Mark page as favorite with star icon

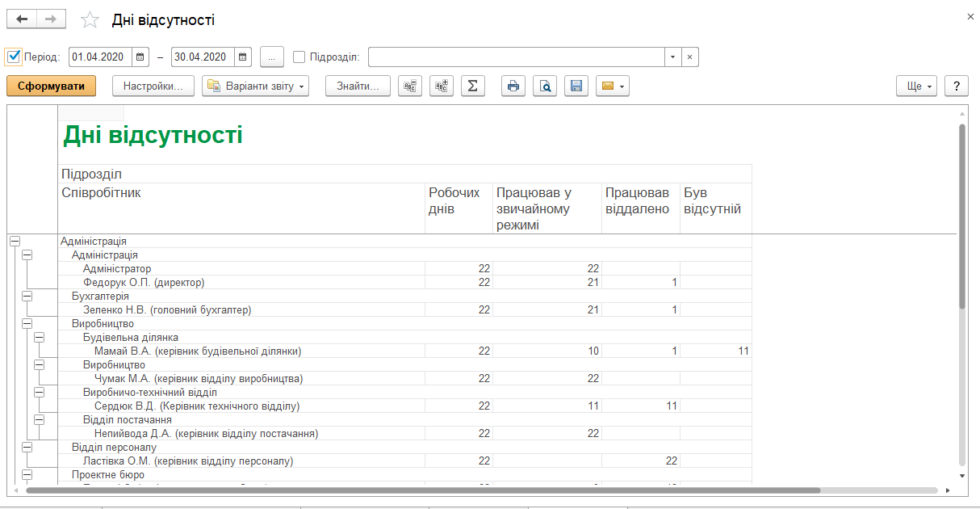[x=90, y=20]
